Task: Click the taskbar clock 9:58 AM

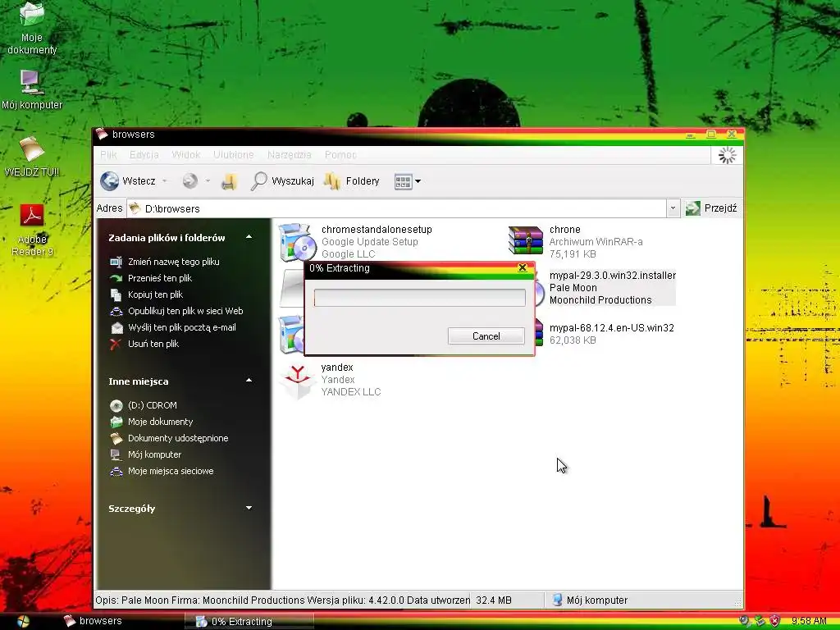Action: click(x=809, y=621)
